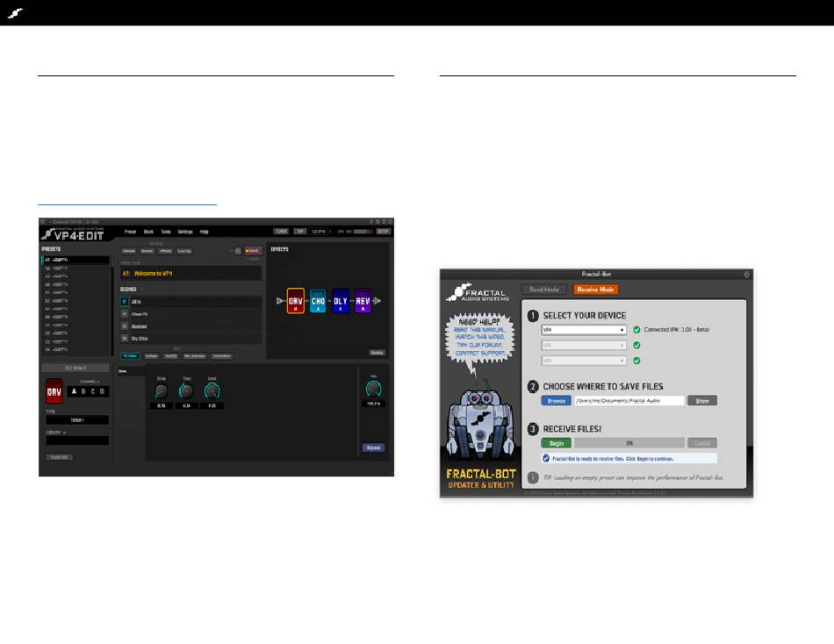Screen dimensions: 834x644
Task: Open the VP4 device dropdown in Fractal-Bot
Action: (584, 330)
